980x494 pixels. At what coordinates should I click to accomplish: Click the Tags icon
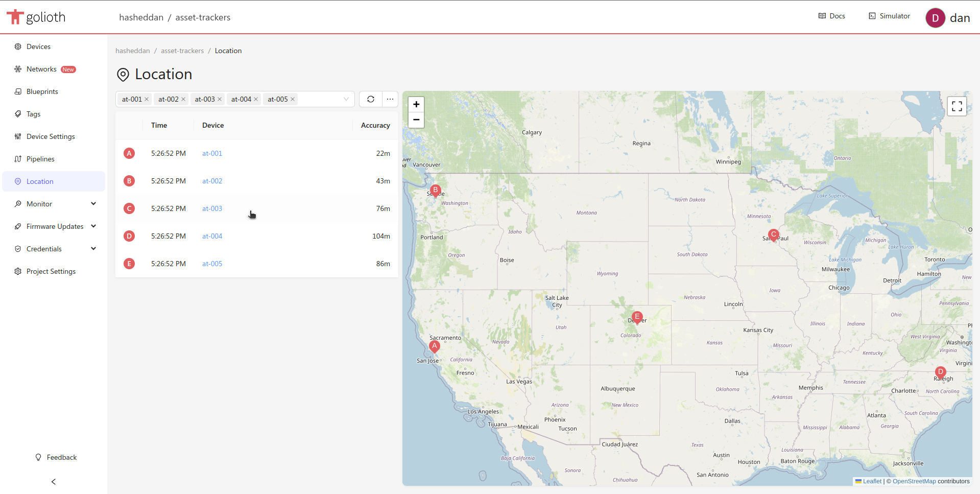coord(18,114)
